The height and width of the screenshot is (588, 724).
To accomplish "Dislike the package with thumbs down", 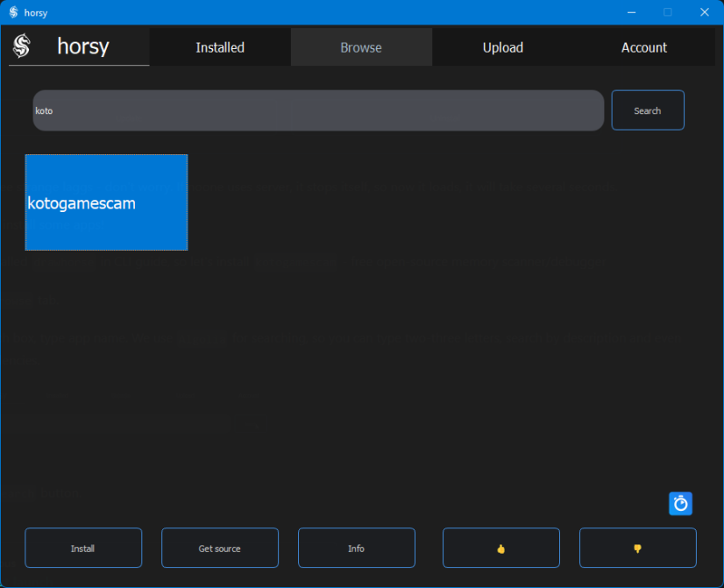I will 637,548.
